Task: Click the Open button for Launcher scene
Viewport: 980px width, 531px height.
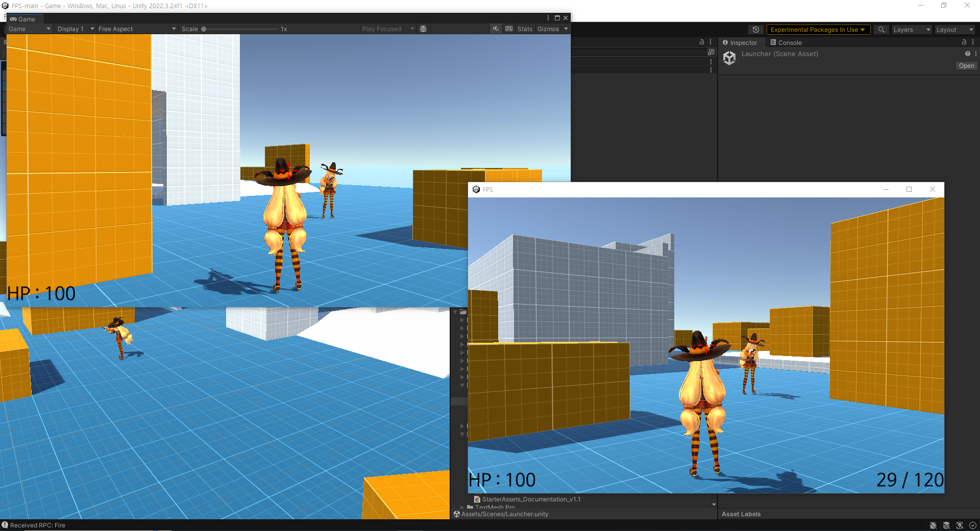Action: pos(966,66)
